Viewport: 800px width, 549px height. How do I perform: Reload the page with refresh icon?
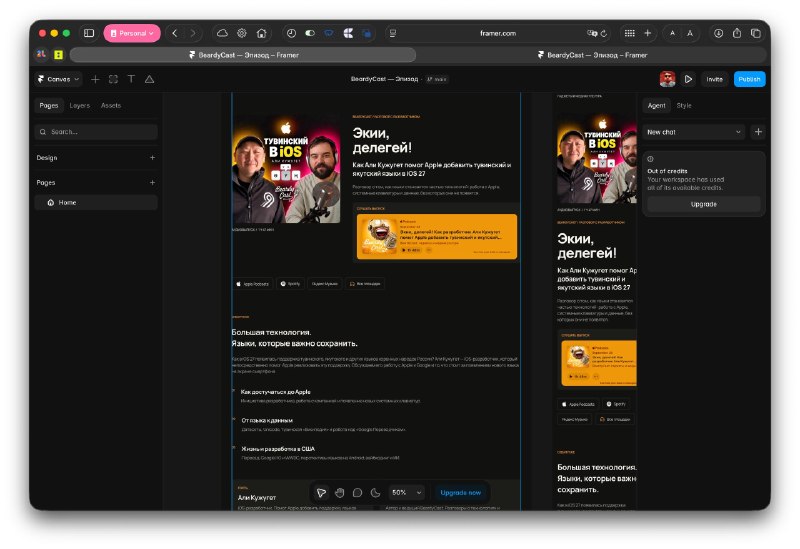[x=604, y=33]
